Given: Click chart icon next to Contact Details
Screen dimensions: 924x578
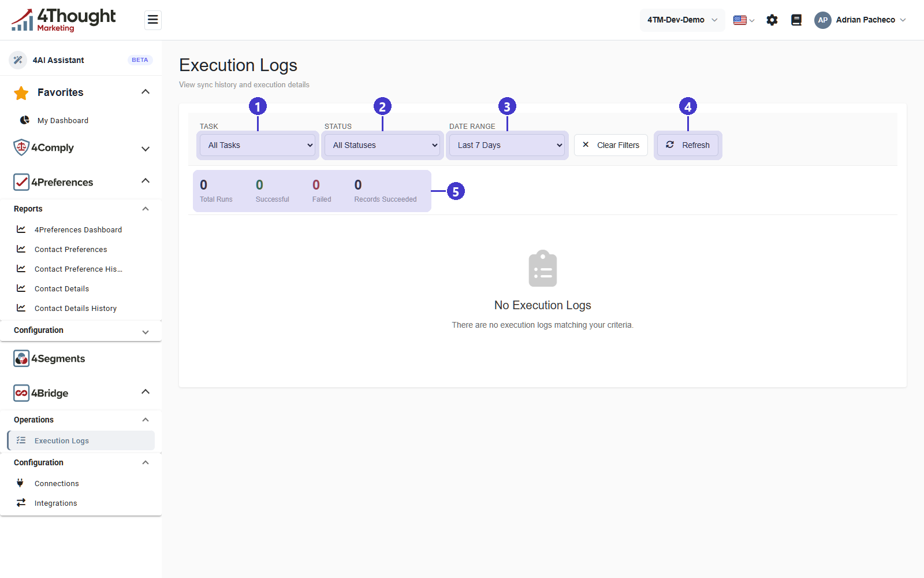Looking at the screenshot, I should click(x=21, y=288).
